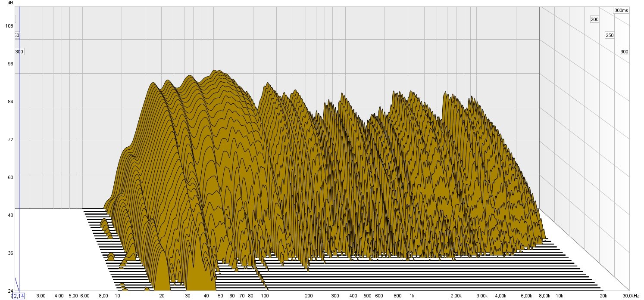
Task: Select the 36 dB axis label
Action: 9,253
